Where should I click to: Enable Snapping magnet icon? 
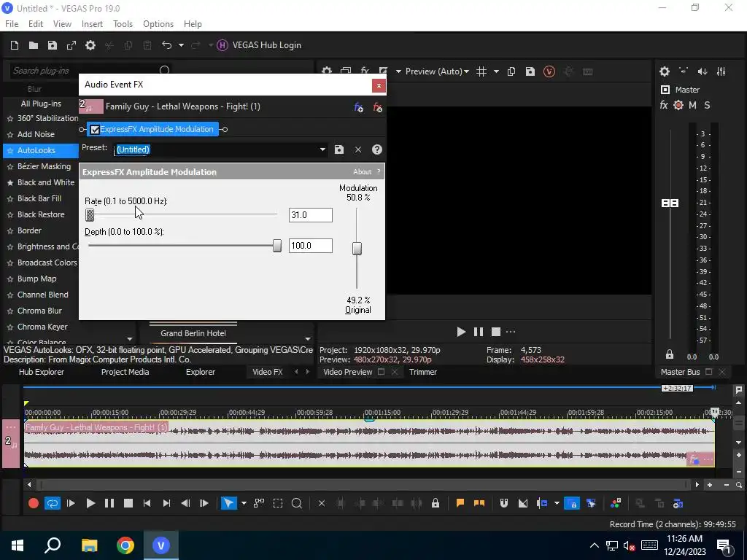(x=503, y=503)
